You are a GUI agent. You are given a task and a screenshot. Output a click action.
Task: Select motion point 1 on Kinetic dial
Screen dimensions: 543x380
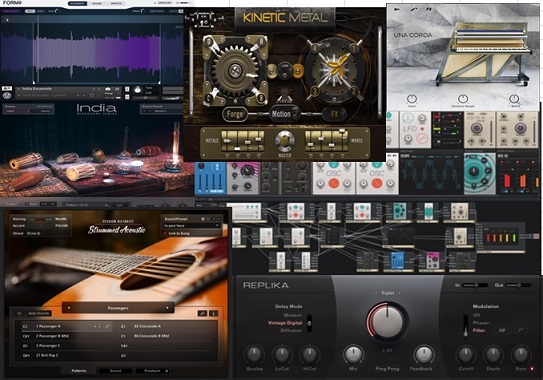(354, 48)
